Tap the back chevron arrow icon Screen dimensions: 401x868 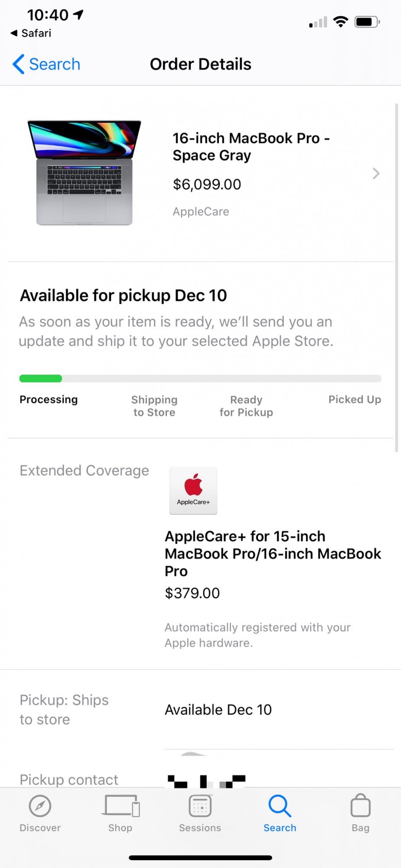18,64
